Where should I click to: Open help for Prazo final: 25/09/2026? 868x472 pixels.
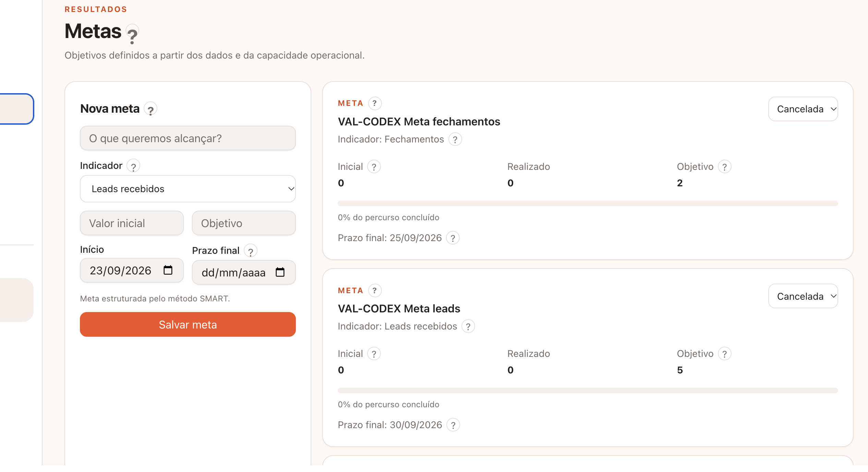453,238
